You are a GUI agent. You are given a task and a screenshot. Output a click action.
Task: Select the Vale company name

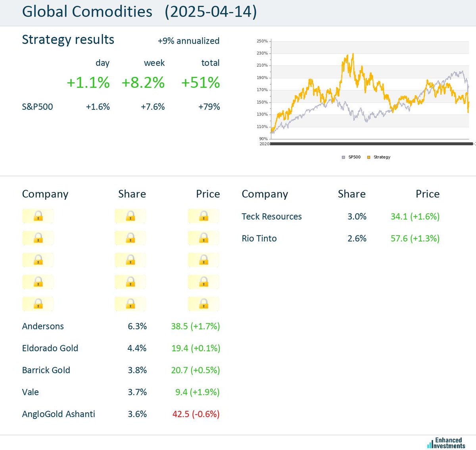click(x=31, y=392)
